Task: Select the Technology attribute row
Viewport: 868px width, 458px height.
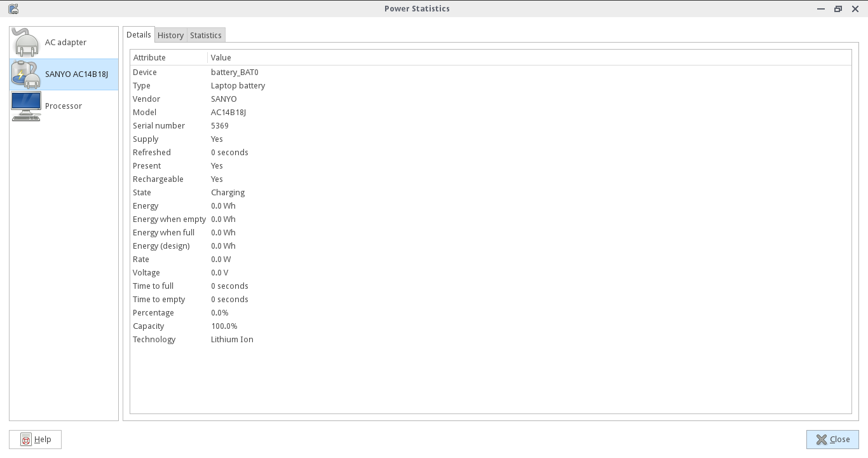Action: 154,340
